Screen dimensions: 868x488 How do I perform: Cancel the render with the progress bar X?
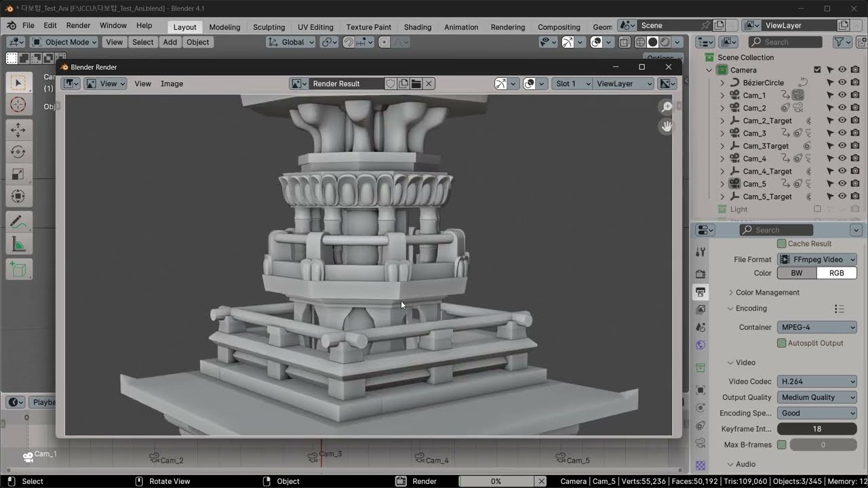tap(540, 481)
